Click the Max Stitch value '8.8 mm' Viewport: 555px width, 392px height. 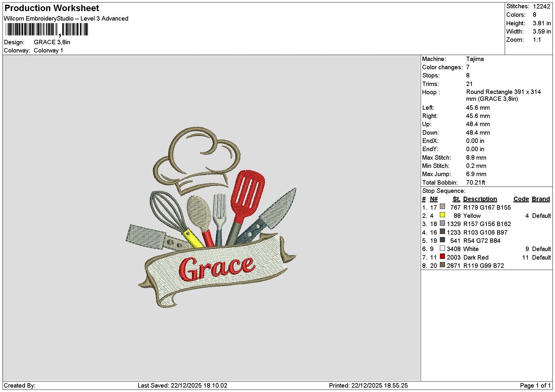476,158
